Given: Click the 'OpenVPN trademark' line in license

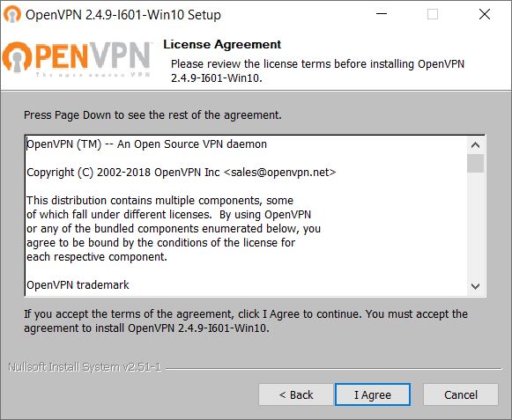Looking at the screenshot, I should click(x=78, y=285).
